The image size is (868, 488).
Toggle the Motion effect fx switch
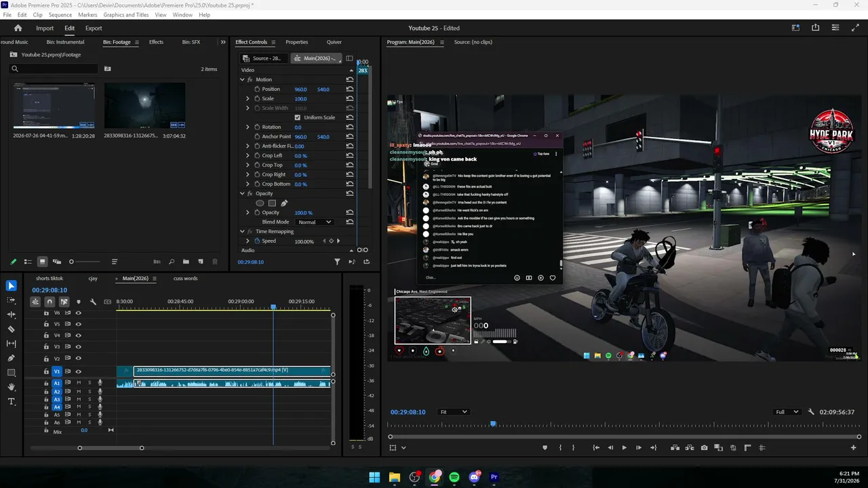(250, 79)
